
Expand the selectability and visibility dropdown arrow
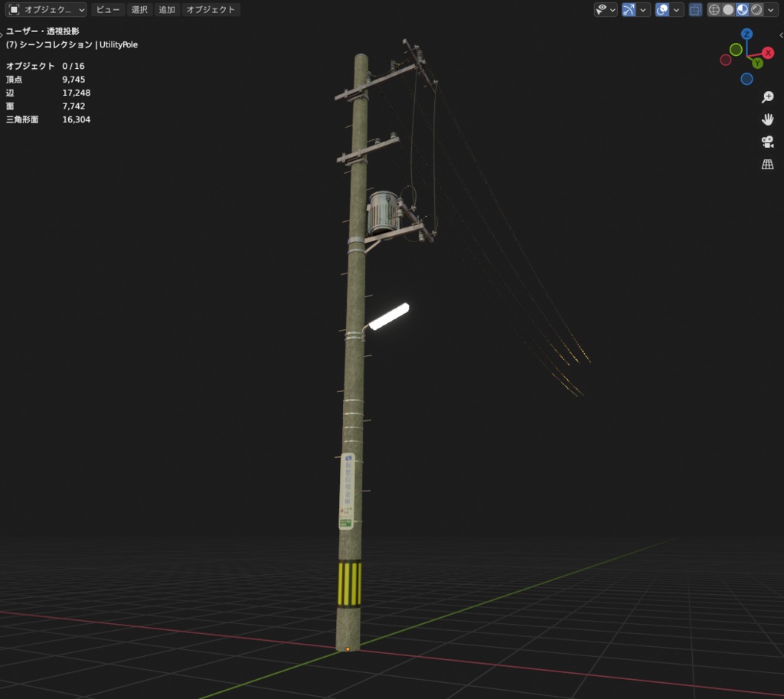pos(612,9)
